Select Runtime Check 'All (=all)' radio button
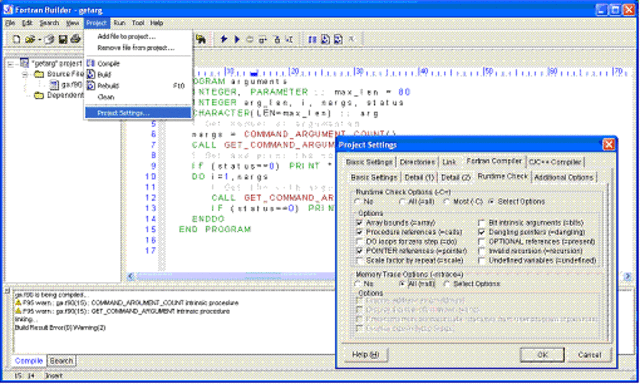The height and width of the screenshot is (384, 640). pos(402,202)
